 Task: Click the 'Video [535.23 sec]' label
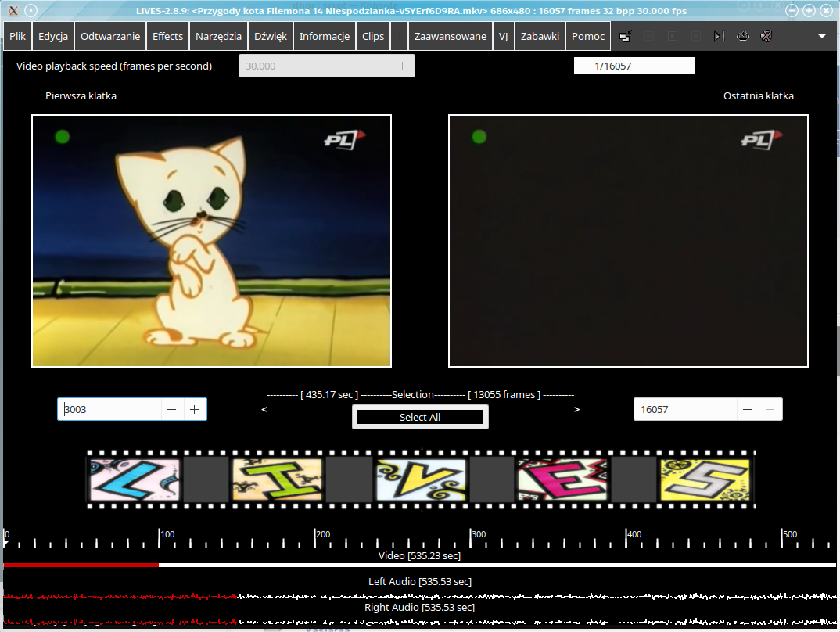pos(419,555)
